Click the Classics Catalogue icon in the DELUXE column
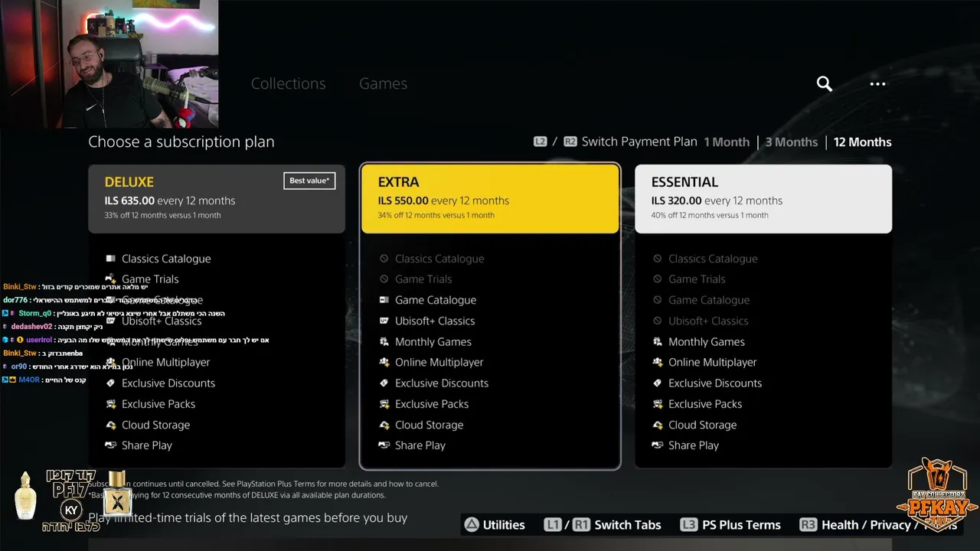 [x=111, y=259]
